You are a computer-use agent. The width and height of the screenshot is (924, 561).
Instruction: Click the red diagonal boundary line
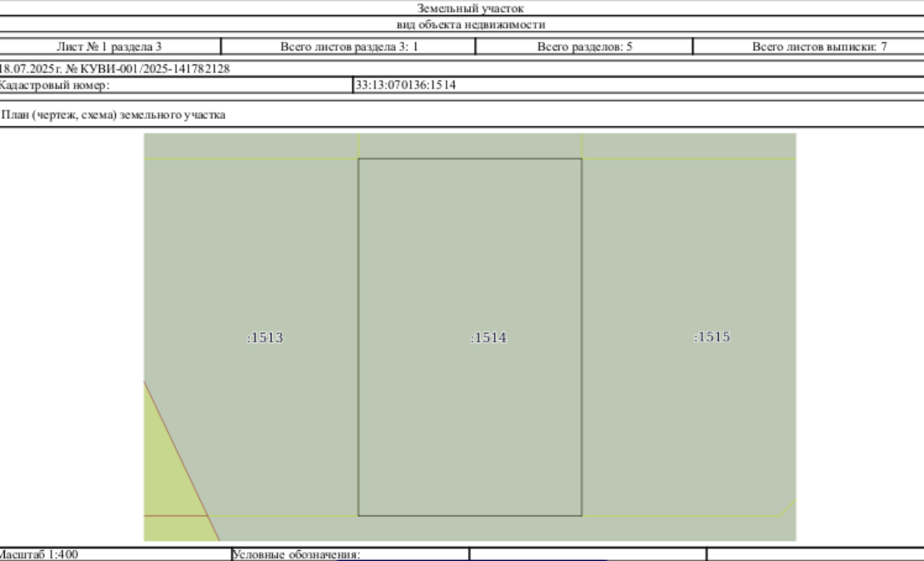point(181,460)
